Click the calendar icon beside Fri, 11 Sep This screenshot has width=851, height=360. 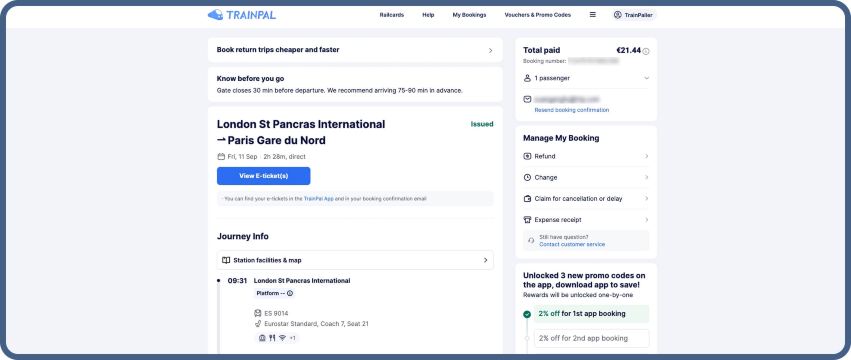point(221,156)
